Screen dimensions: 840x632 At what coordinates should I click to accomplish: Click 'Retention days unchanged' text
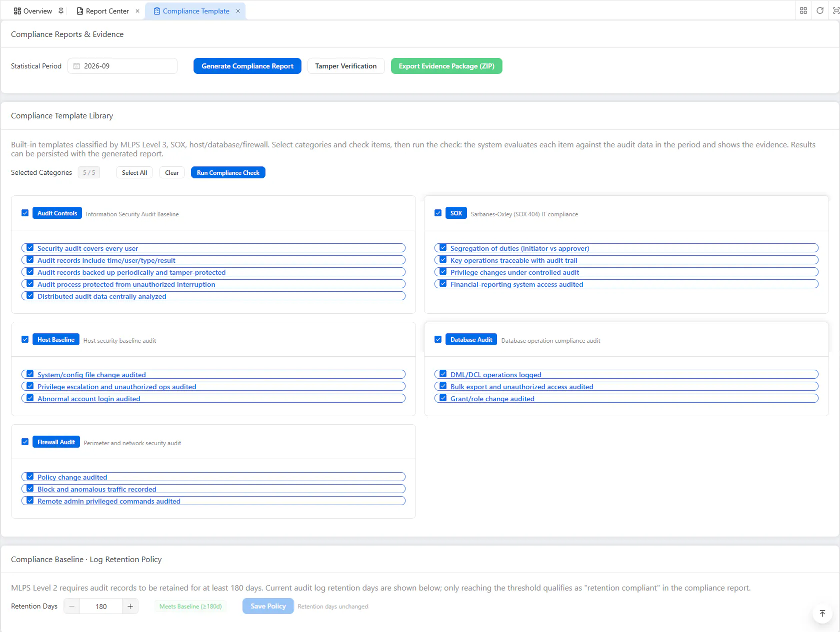tap(333, 607)
